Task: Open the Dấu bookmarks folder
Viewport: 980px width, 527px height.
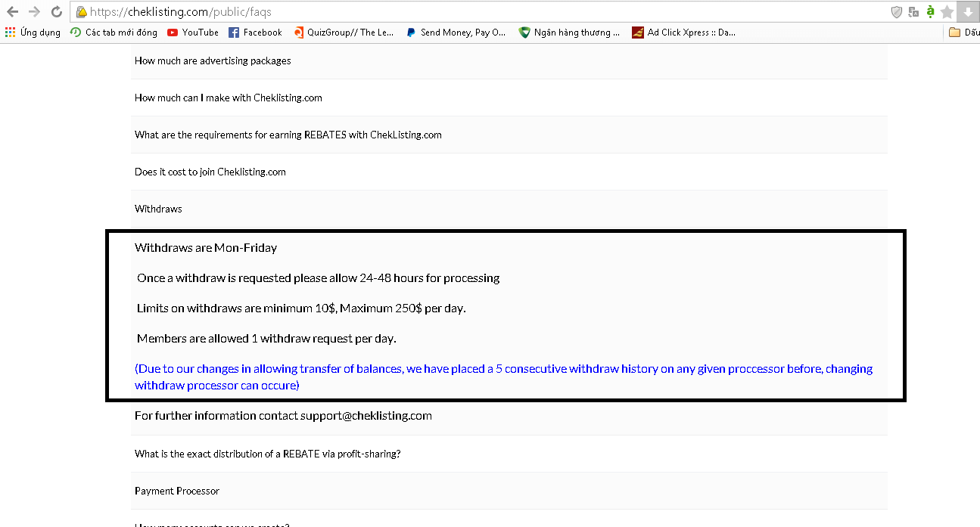Action: 964,33
